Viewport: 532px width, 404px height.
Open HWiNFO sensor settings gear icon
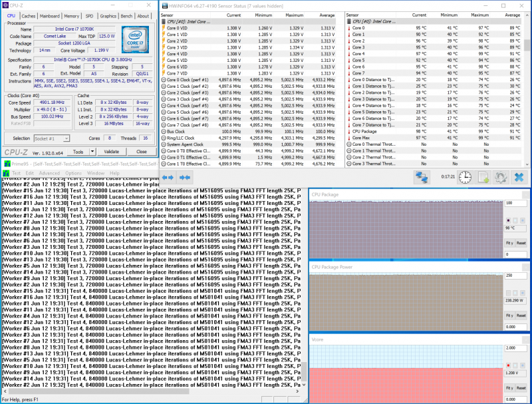click(x=501, y=176)
